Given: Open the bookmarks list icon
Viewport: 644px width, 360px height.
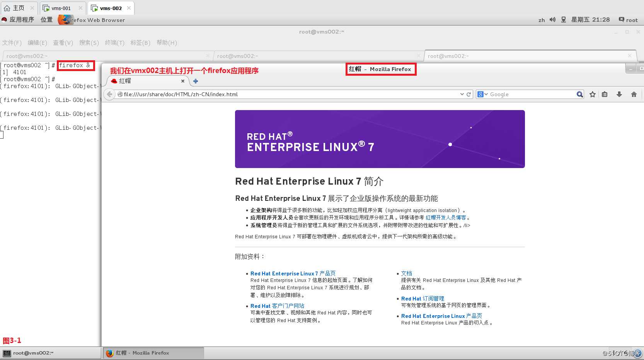Looking at the screenshot, I should [605, 94].
